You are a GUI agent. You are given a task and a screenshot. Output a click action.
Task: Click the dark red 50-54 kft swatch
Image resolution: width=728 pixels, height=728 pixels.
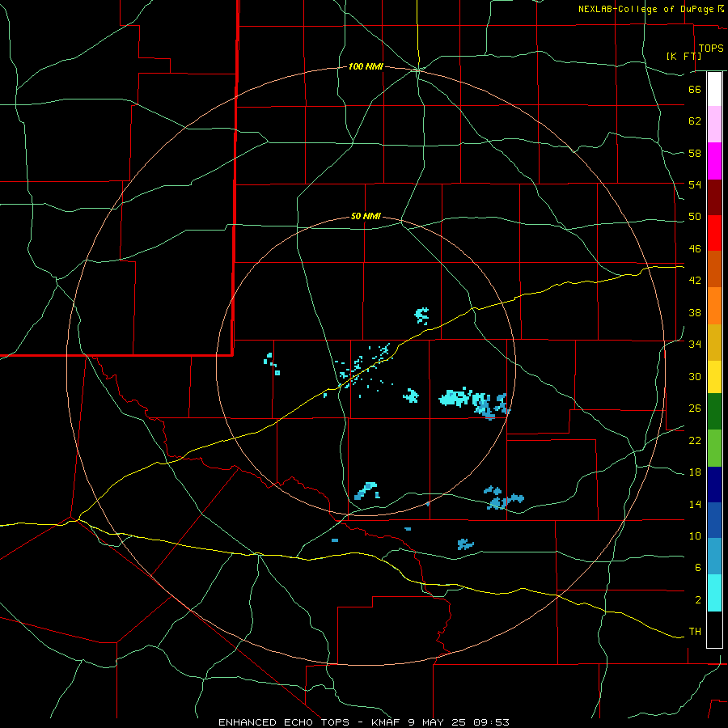(714, 198)
